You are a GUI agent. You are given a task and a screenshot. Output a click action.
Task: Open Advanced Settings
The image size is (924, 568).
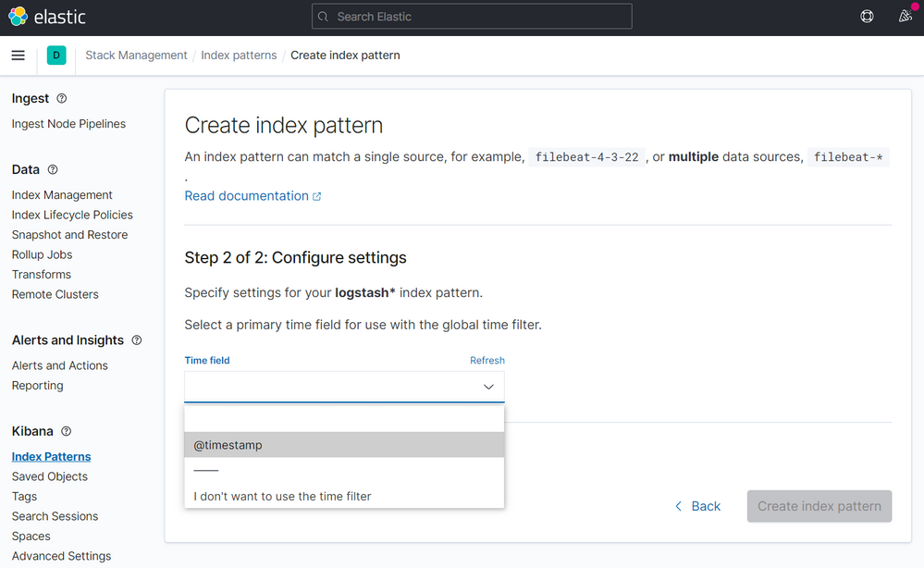(61, 556)
